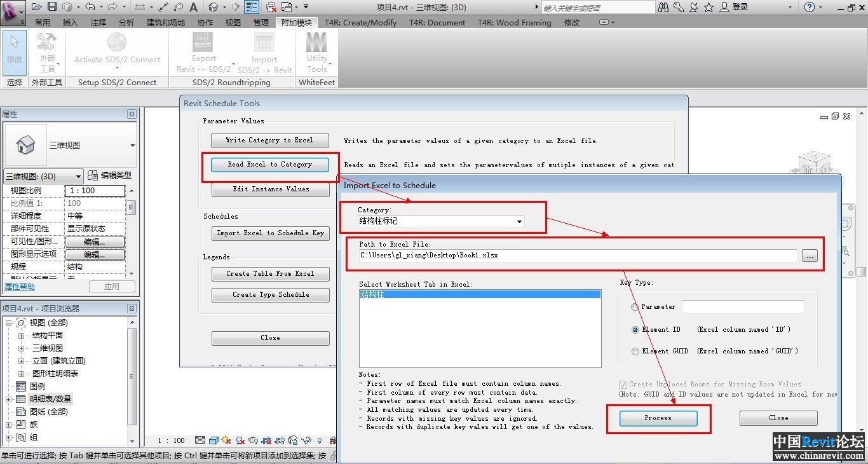Click the 编辑类型 edit type button

click(x=110, y=175)
